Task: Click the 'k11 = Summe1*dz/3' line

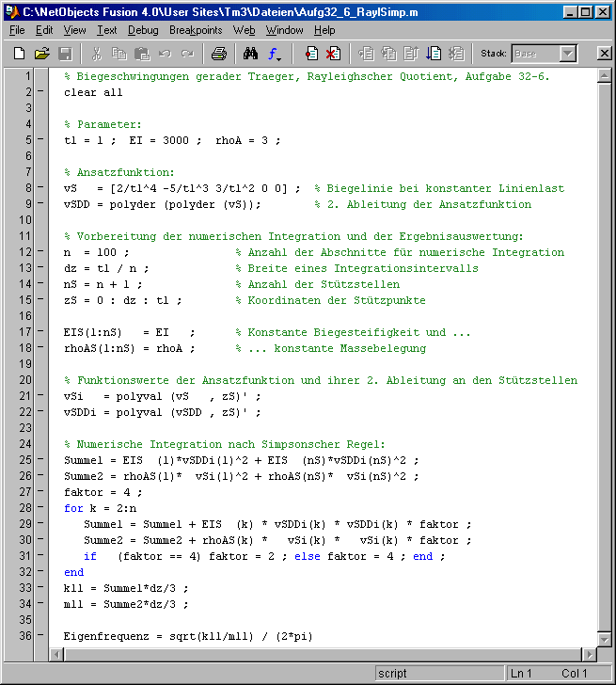Action: click(126, 588)
